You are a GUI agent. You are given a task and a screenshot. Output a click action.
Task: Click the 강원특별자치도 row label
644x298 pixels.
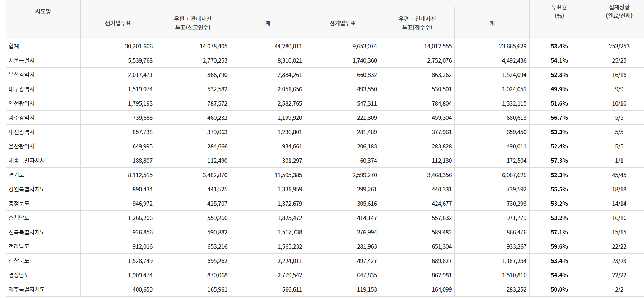tap(27, 189)
